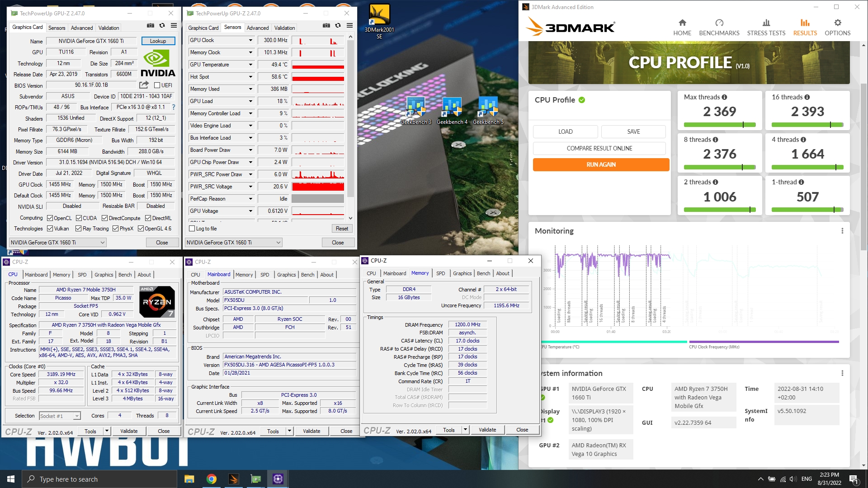The height and width of the screenshot is (488, 868).
Task: Open the System information three-dot menu
Action: tap(842, 373)
